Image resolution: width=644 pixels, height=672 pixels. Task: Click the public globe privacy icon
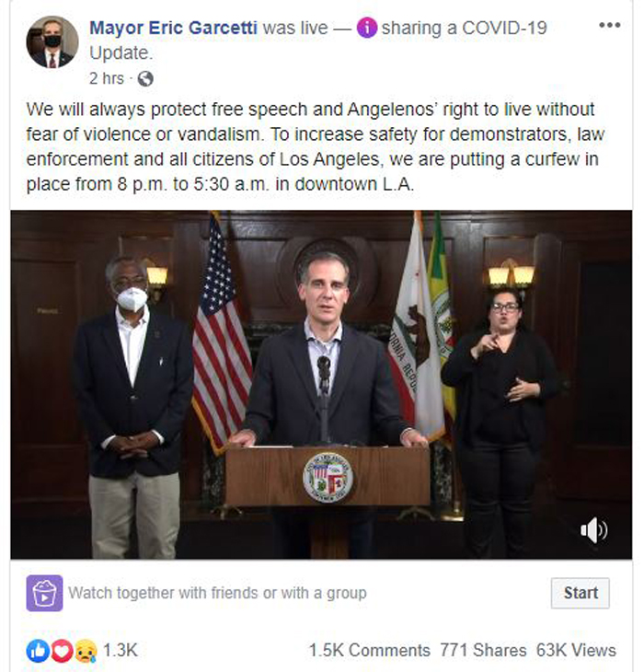[x=145, y=78]
